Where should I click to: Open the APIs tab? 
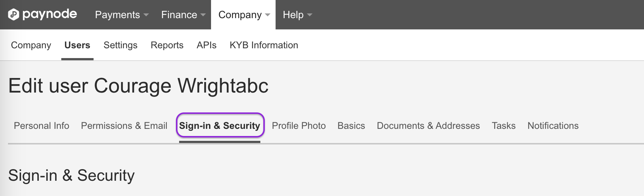click(x=206, y=45)
